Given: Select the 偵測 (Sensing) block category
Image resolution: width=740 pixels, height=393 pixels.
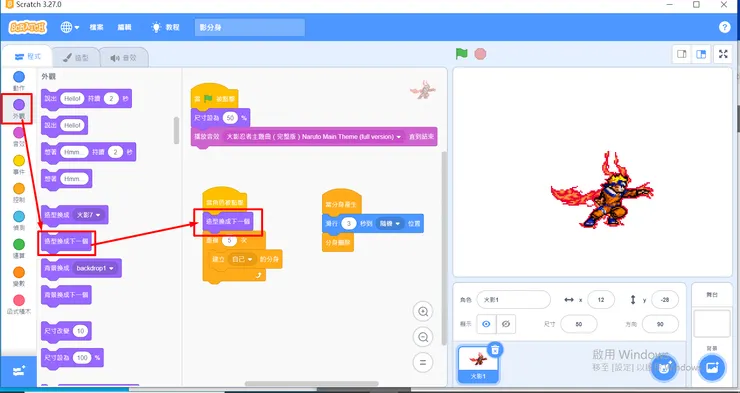Looking at the screenshot, I should (x=19, y=220).
